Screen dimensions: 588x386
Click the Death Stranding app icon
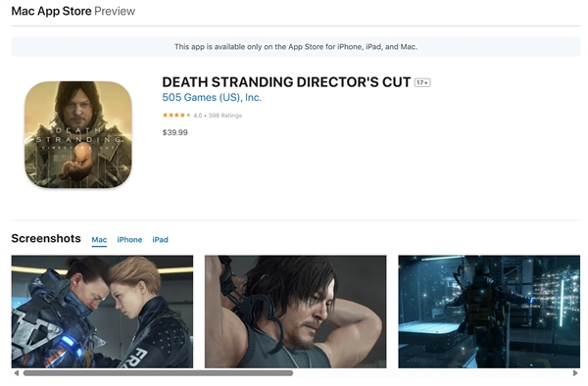point(78,134)
